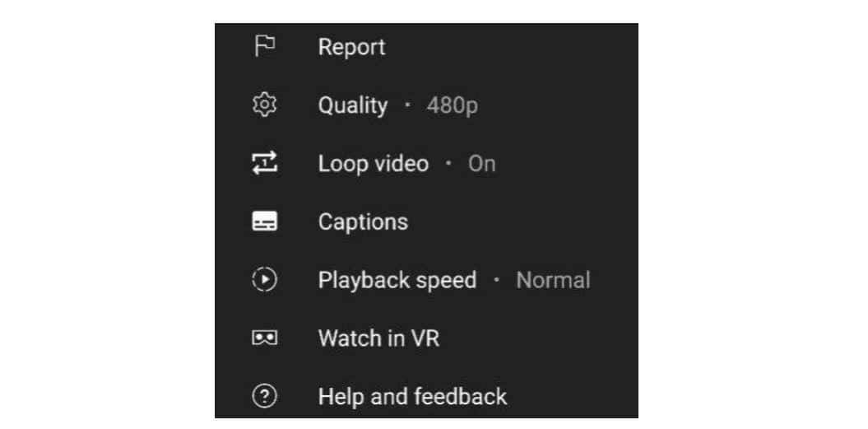
Task: Click the gear icon next to Quality
Action: pos(264,105)
